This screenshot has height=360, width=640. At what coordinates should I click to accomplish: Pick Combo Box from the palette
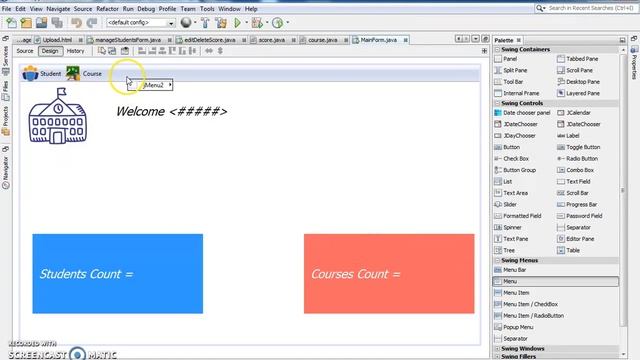(x=576, y=170)
